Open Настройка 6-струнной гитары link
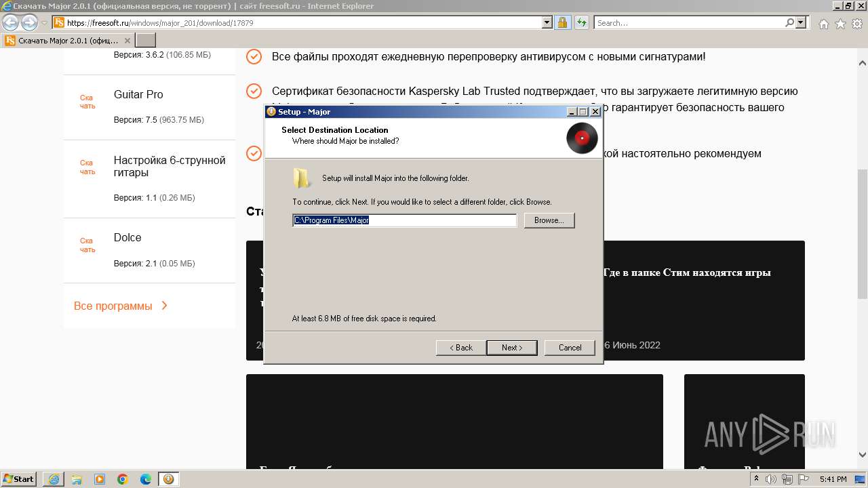 [x=170, y=167]
